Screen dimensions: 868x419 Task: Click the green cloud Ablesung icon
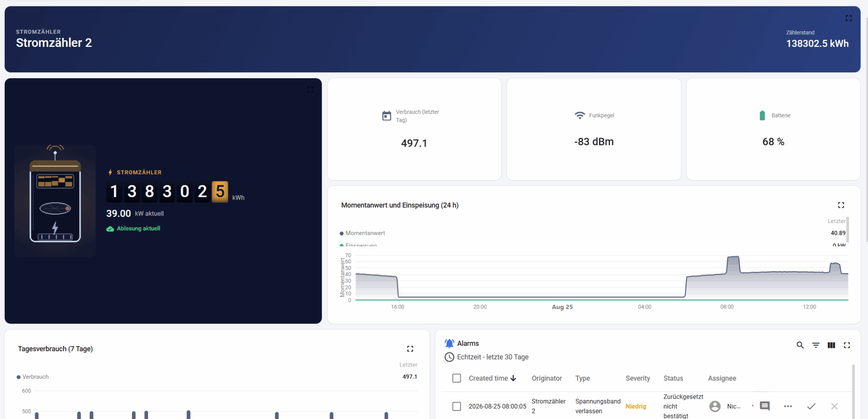(x=110, y=229)
